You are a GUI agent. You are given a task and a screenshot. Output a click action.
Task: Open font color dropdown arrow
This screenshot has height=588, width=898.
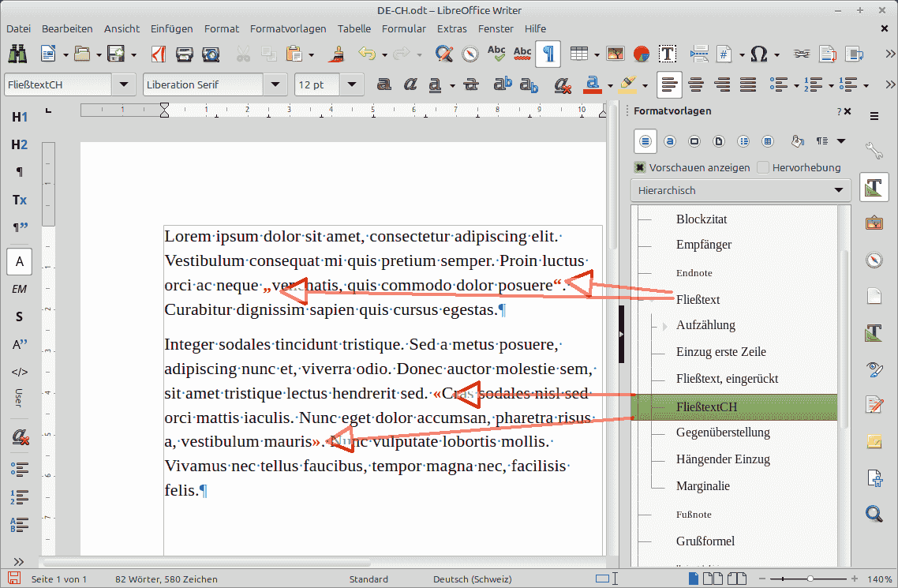[610, 85]
